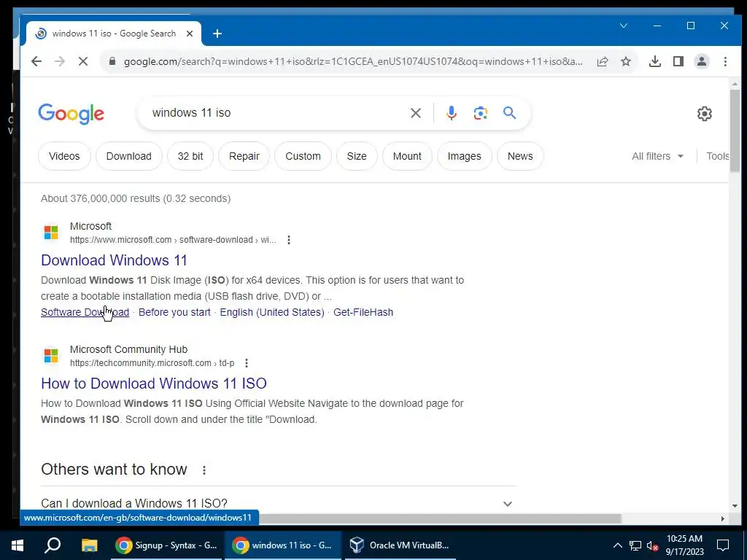Click the padlock site info icon

112,61
